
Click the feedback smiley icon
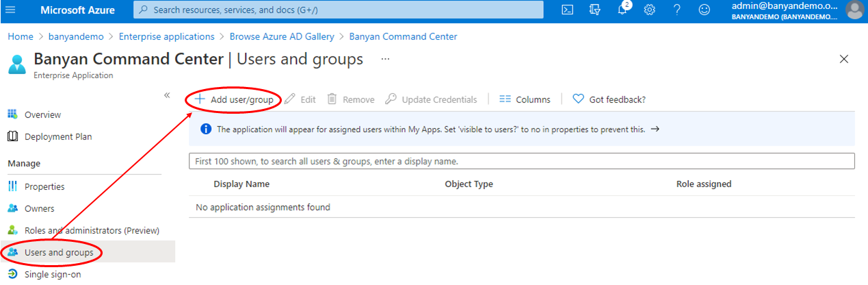point(704,10)
